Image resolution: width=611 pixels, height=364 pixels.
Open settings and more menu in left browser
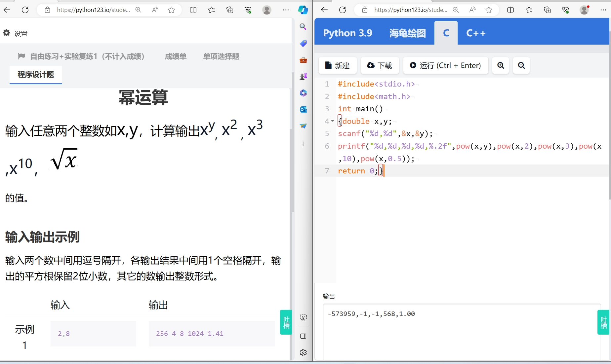click(286, 10)
